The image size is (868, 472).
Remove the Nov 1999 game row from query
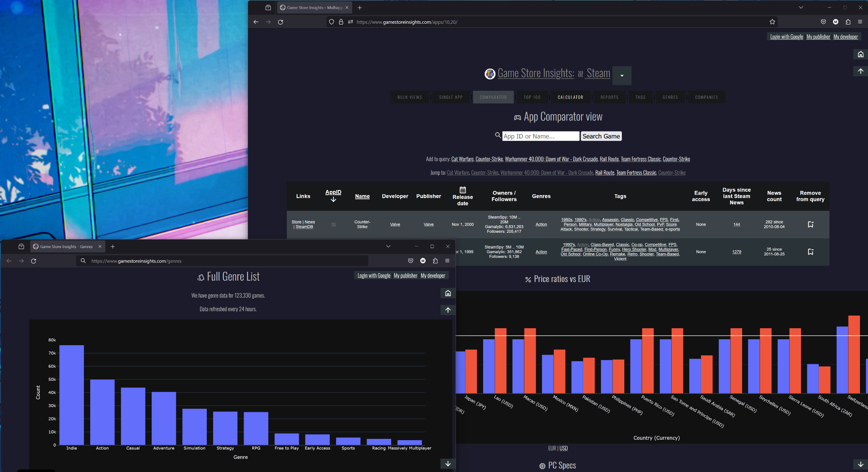810,252
